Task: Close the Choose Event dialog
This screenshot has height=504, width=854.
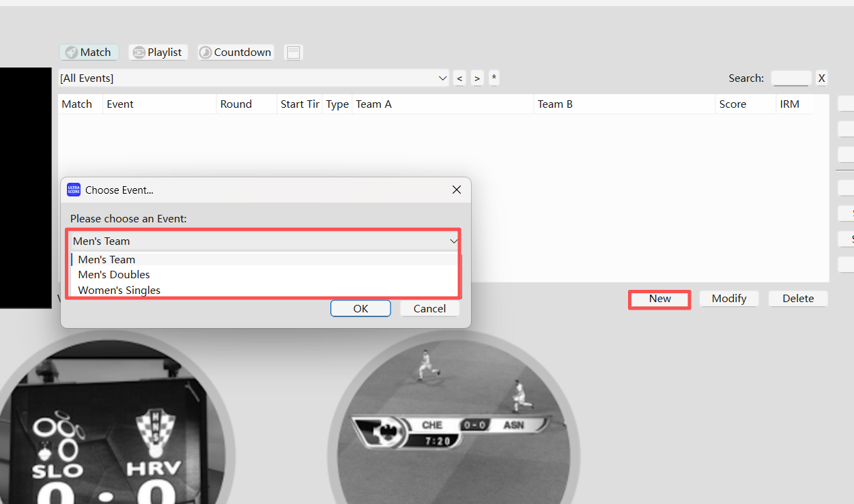Action: [x=457, y=190]
